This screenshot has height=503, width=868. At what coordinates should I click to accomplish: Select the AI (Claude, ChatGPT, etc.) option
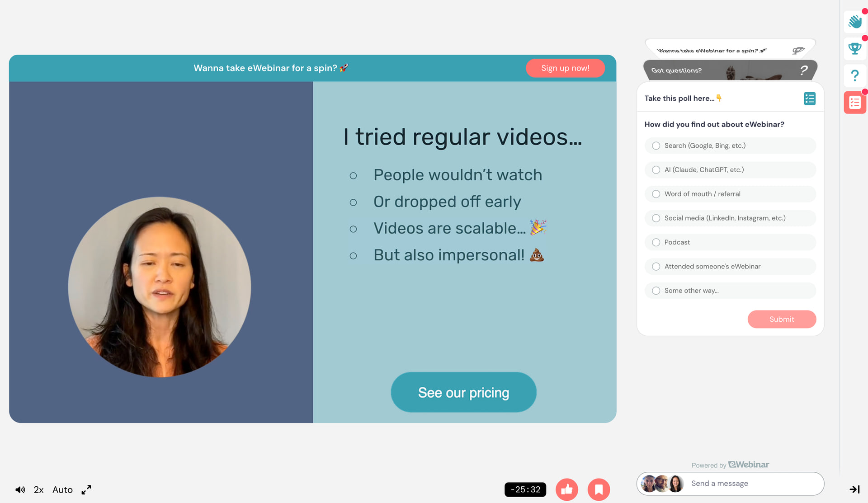(730, 170)
